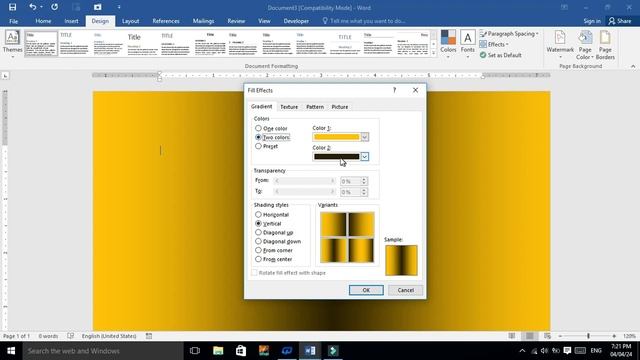This screenshot has height=360, width=640.
Task: Click the Effects ribbon button
Action: point(493,44)
